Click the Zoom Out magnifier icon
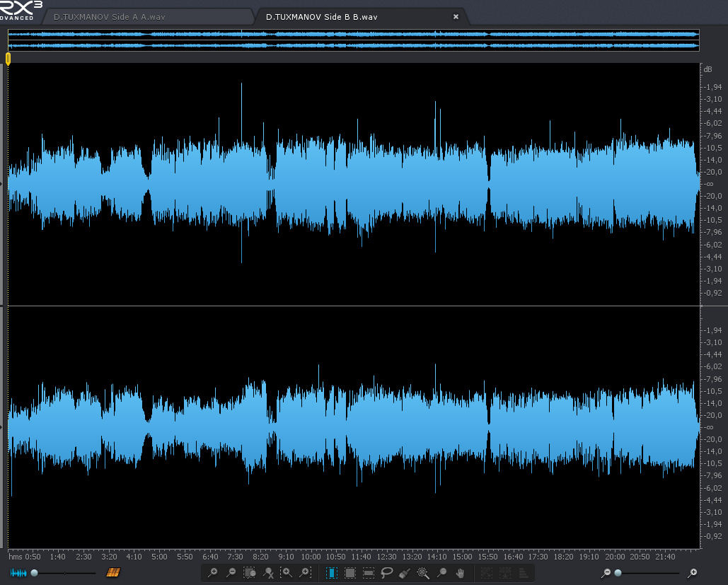Viewport: 728px width, 585px height. point(231,572)
